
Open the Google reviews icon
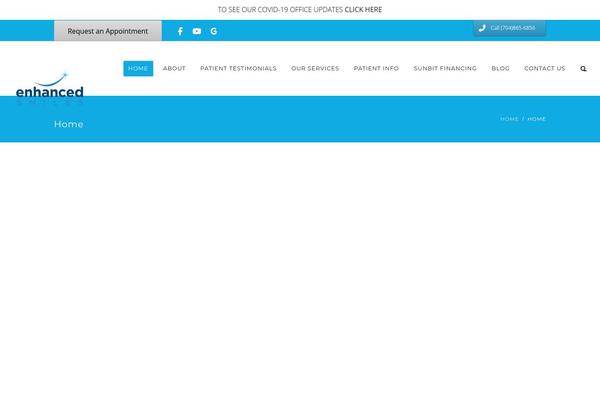pyautogui.click(x=214, y=31)
